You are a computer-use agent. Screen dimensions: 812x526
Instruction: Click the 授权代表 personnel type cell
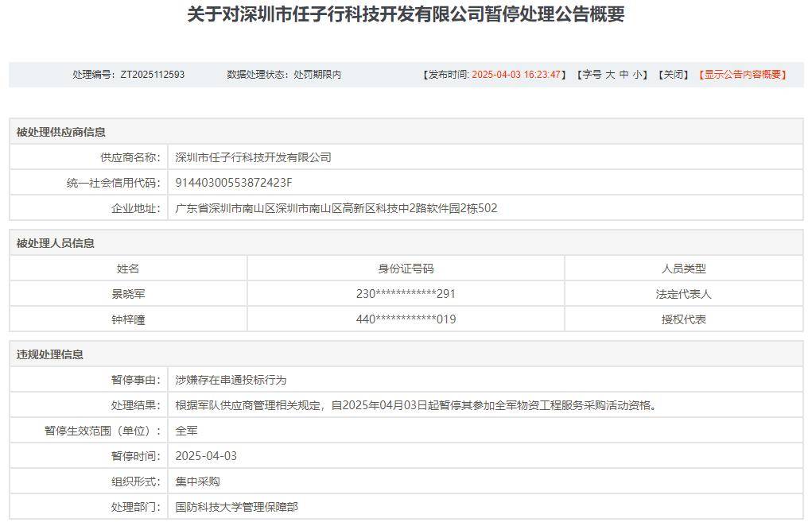pyautogui.click(x=684, y=319)
